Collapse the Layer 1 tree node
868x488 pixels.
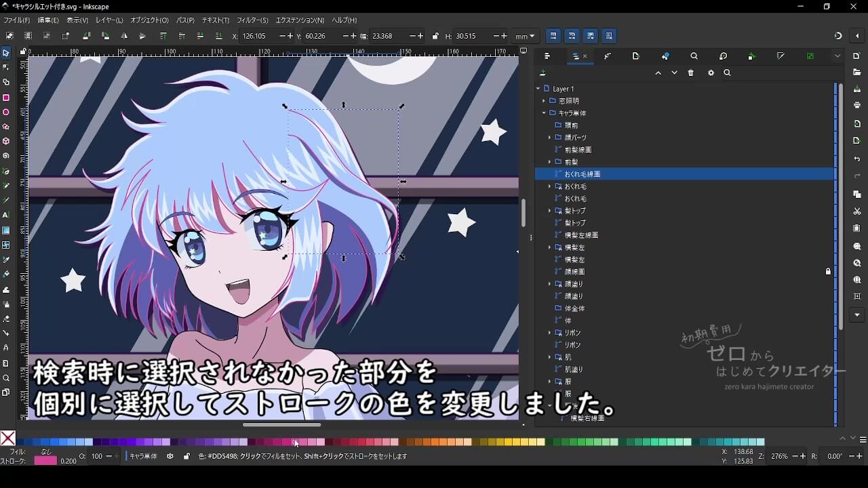coord(538,89)
